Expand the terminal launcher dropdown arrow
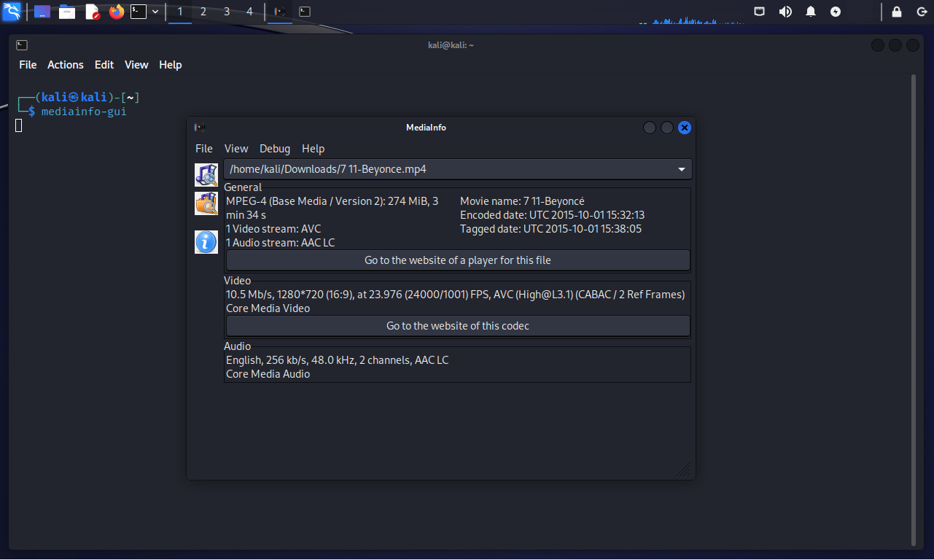Screen dimensions: 934x560 (155, 12)
